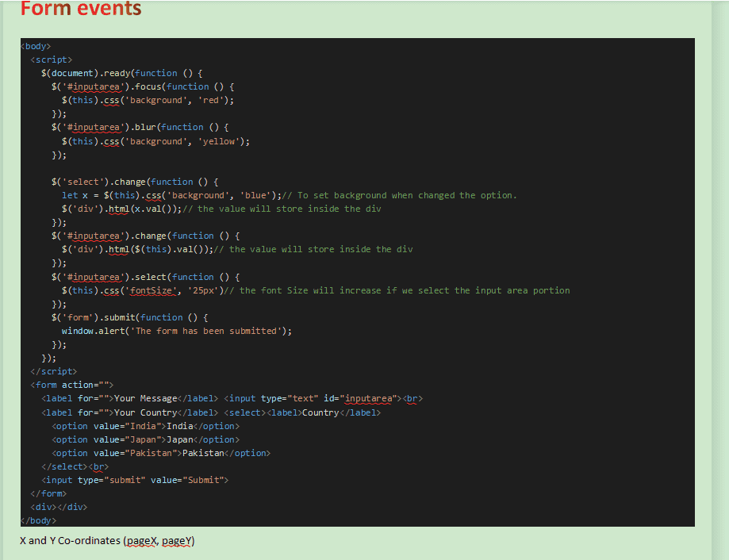Click the <div></div> line in code
Screen dimensions: 729x560
[59, 507]
